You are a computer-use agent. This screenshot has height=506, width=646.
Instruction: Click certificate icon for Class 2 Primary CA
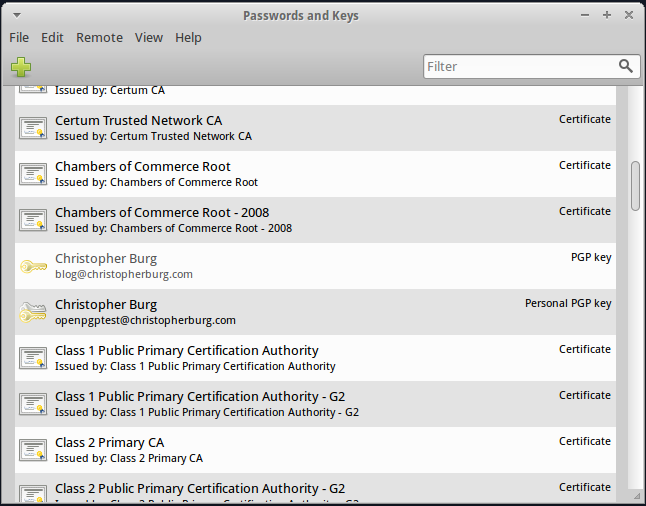tap(33, 450)
